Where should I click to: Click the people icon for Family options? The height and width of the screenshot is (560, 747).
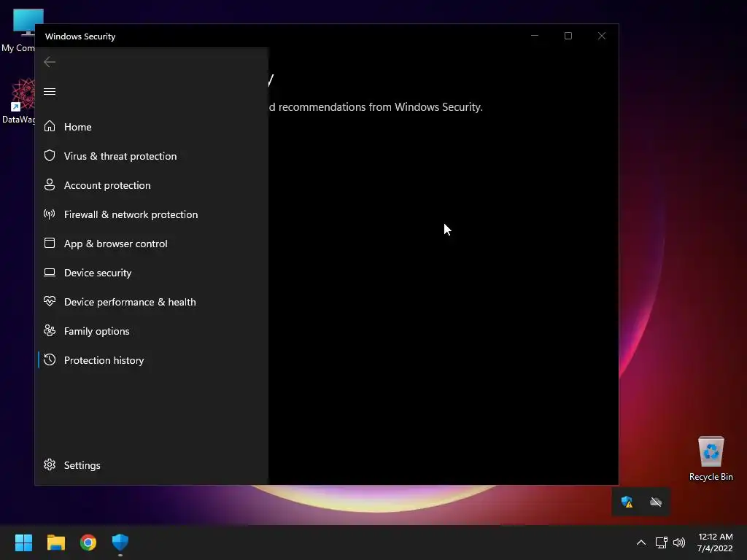[50, 330]
